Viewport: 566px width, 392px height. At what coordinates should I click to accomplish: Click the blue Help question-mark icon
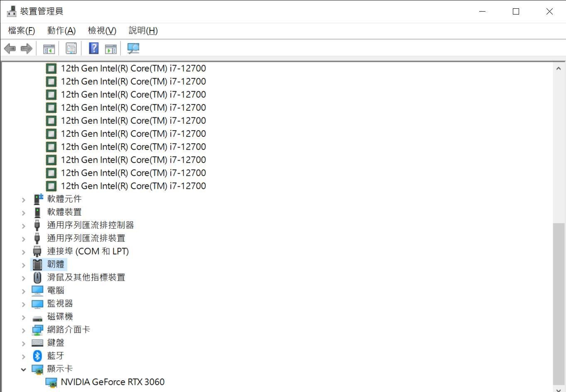[94, 48]
